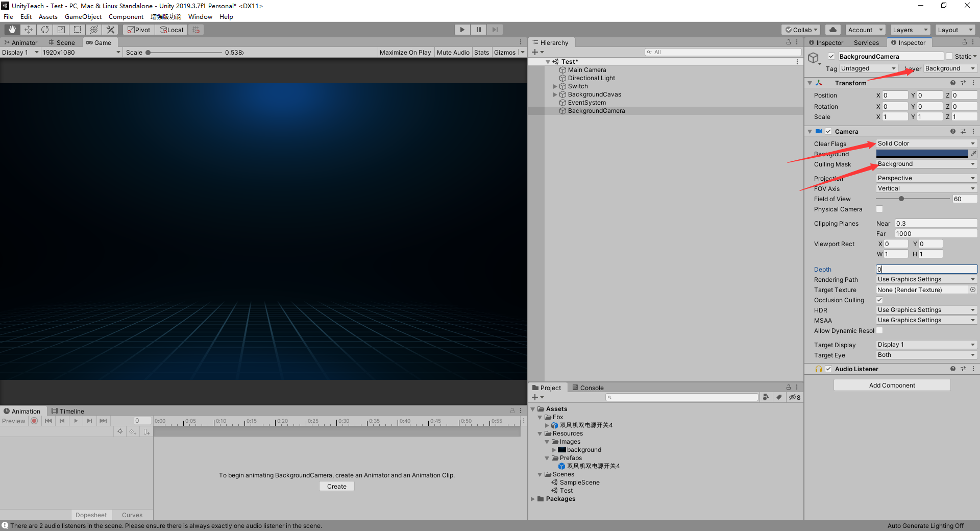This screenshot has height=531, width=980.
Task: Open the cloud services icon
Action: [833, 30]
